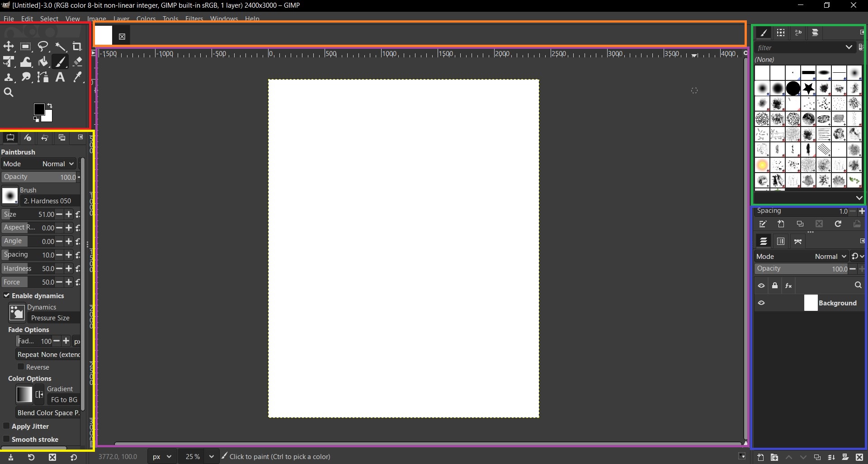Select the Bucket Fill tool
This screenshot has height=464, width=868.
43,62
